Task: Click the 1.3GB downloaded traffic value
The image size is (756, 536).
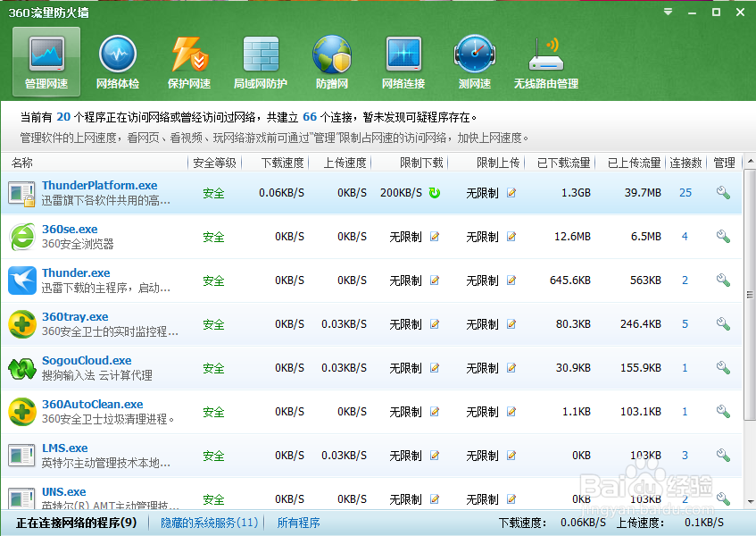Action: (x=576, y=193)
